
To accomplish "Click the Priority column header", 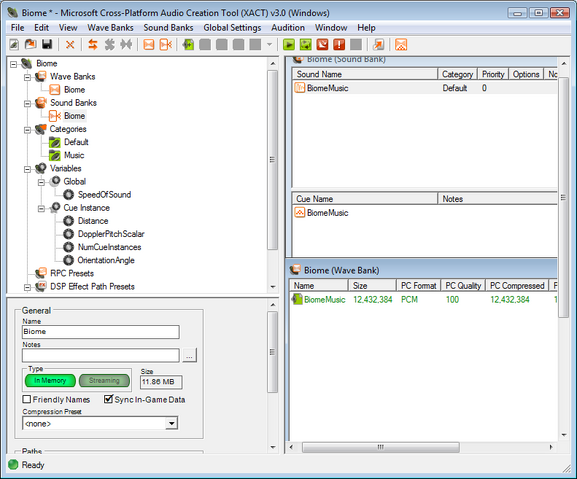I will [x=493, y=74].
